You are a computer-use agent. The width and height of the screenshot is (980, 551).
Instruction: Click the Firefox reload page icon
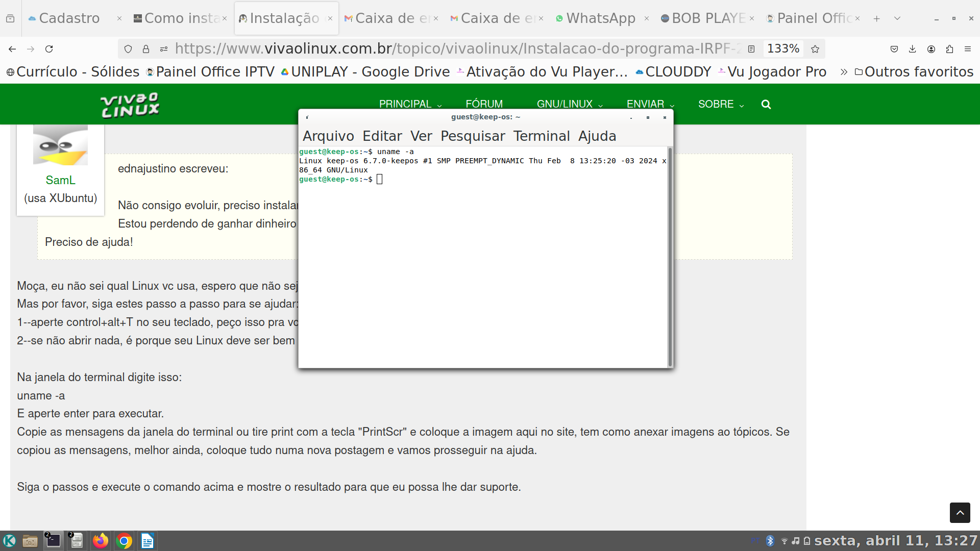click(49, 49)
